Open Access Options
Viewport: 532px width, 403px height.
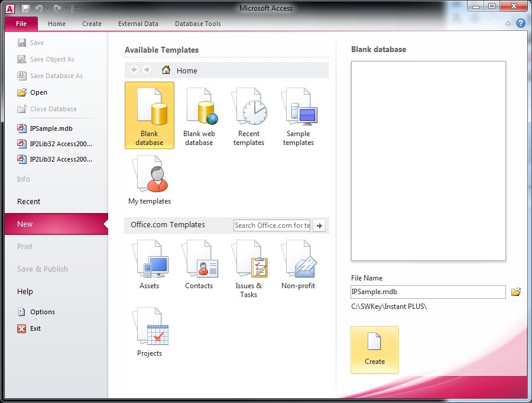pyautogui.click(x=36, y=312)
